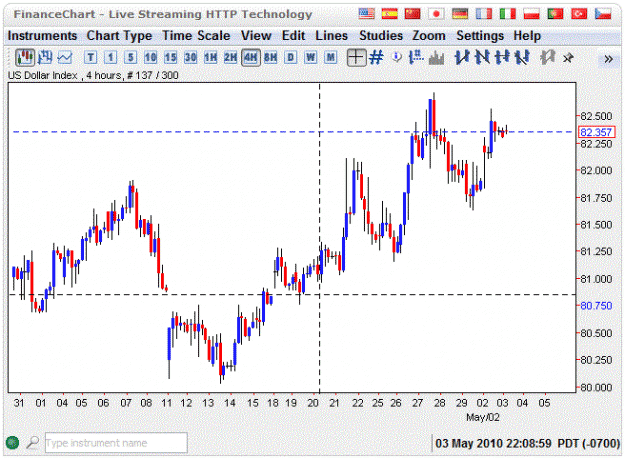
Task: Switch to 15 minute time scale
Action: pyautogui.click(x=170, y=58)
